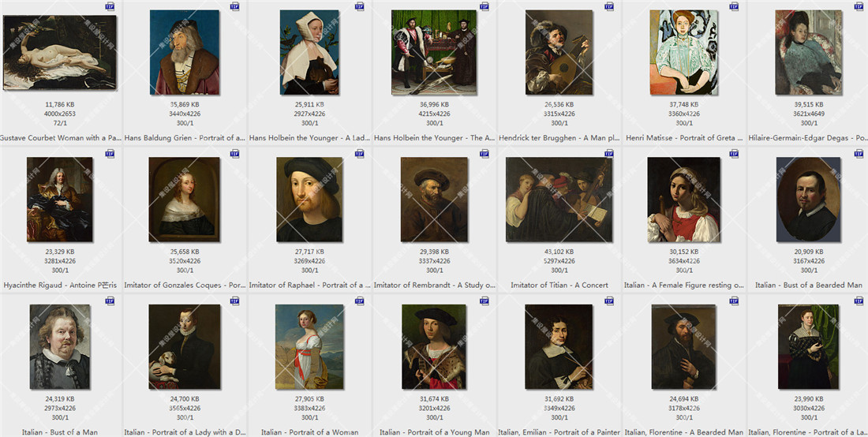Select Lady with a dog portrait thumbnail

point(185,346)
